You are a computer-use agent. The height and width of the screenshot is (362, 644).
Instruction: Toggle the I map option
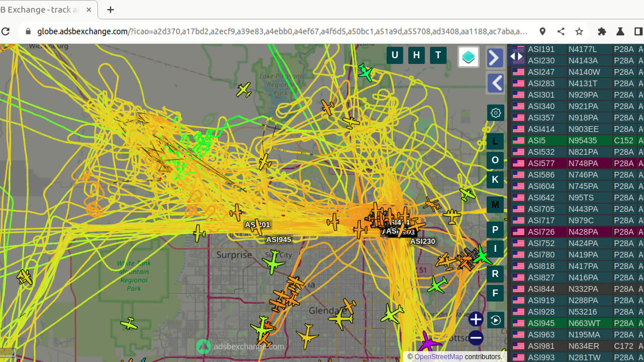495,248
